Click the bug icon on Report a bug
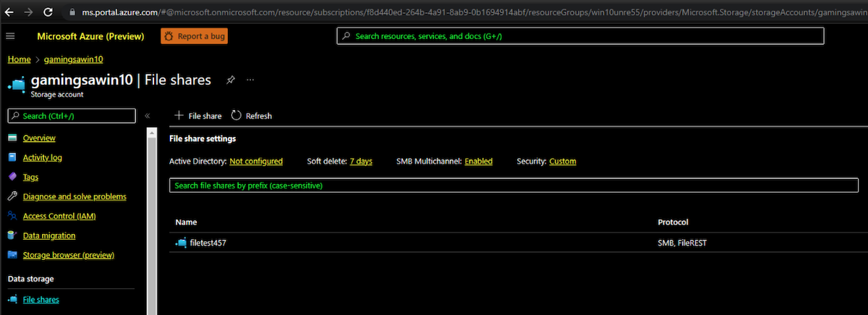The width and height of the screenshot is (868, 315). point(168,36)
